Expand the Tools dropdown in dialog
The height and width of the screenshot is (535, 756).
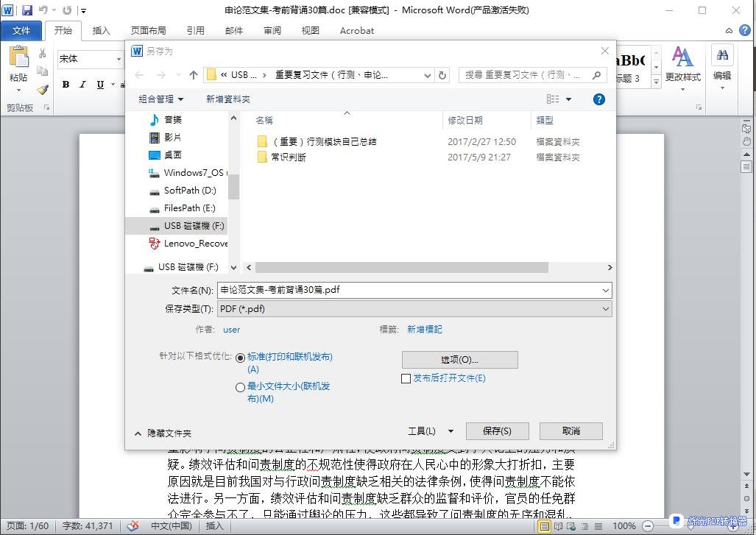click(431, 431)
